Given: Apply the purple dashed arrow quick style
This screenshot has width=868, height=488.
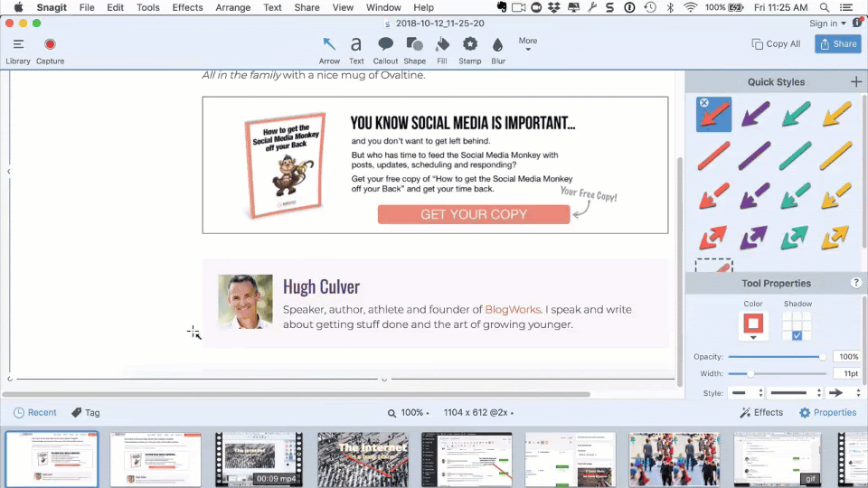Looking at the screenshot, I should pos(754,196).
